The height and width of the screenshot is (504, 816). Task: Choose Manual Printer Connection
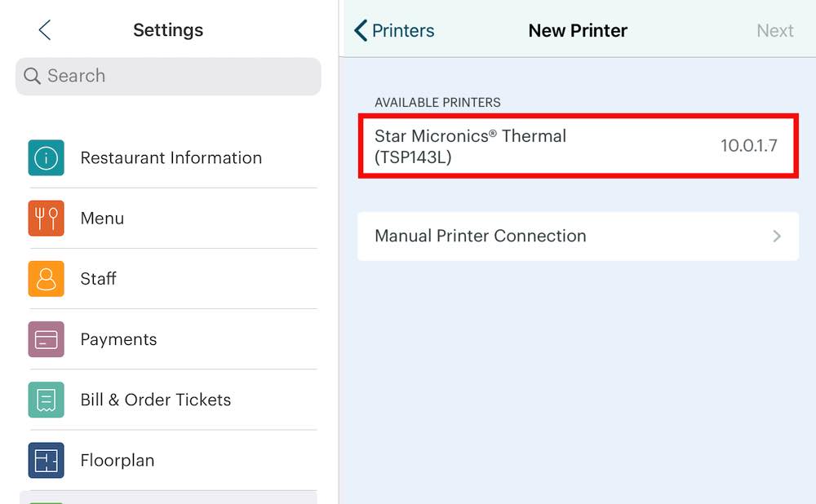point(480,237)
